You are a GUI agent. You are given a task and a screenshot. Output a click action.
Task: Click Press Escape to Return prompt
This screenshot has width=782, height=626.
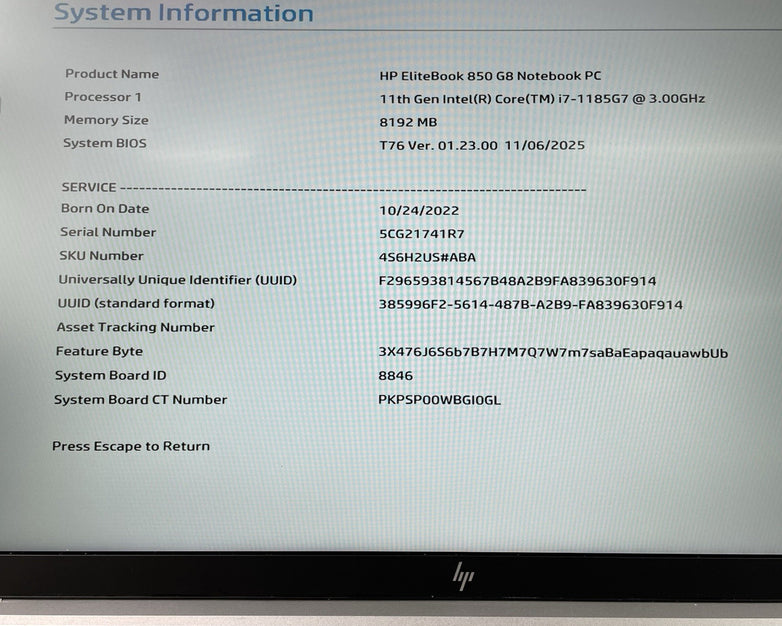click(131, 446)
